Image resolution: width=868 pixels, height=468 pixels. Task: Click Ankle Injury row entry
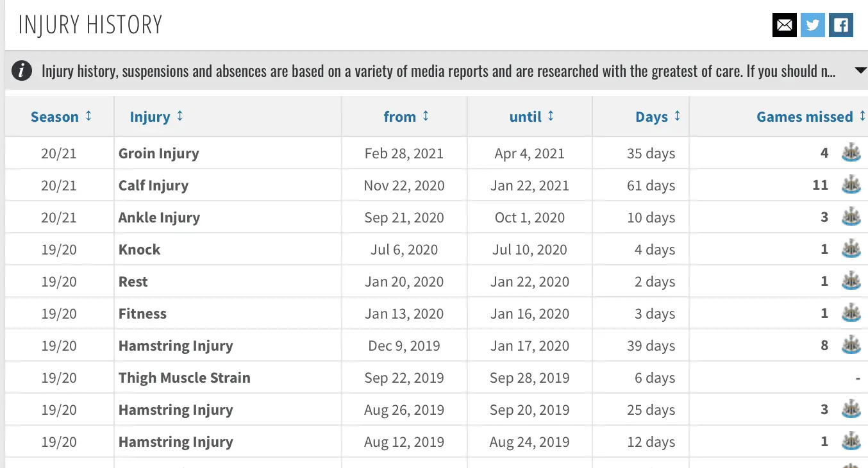[x=159, y=217]
